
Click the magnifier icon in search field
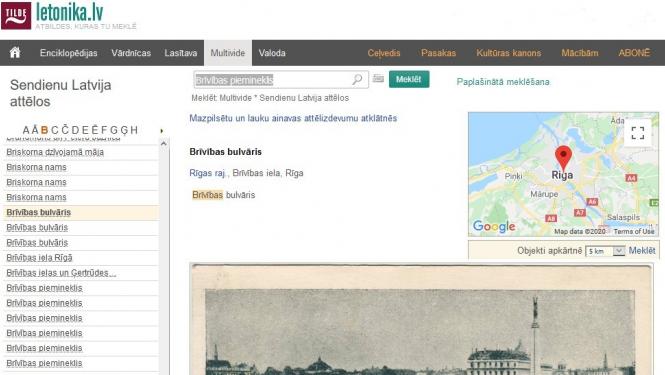coord(357,79)
